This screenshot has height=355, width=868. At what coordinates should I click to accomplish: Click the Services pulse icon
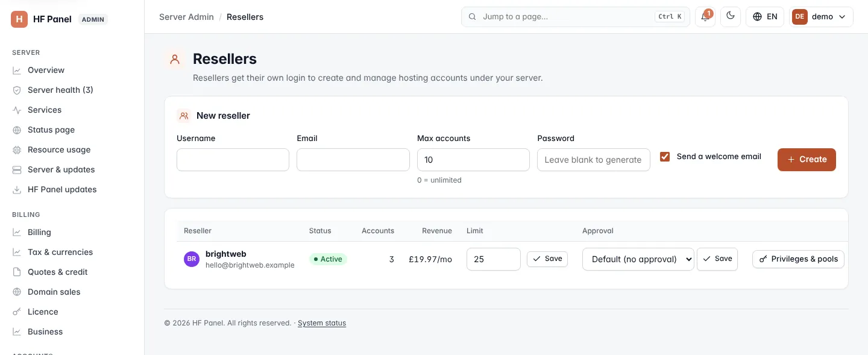pyautogui.click(x=17, y=110)
